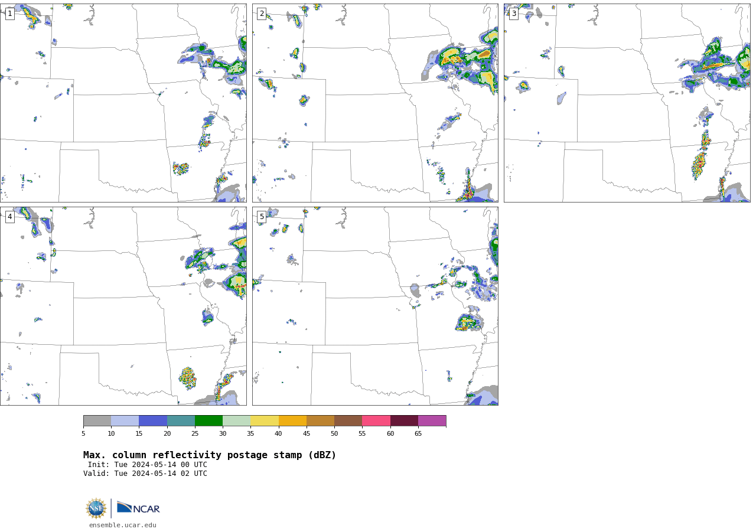
Task: Click the NSF logo icon
Action: 96,508
